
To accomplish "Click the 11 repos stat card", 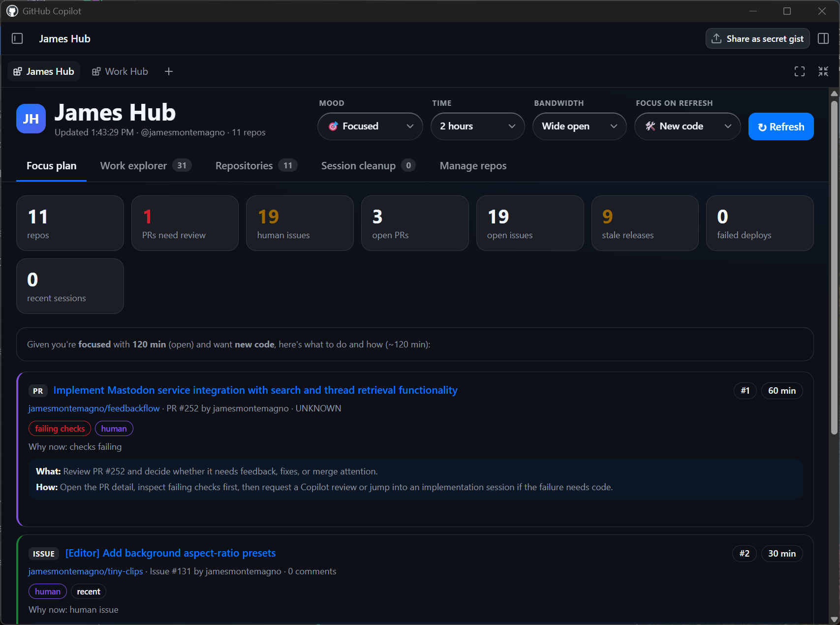I will point(70,223).
